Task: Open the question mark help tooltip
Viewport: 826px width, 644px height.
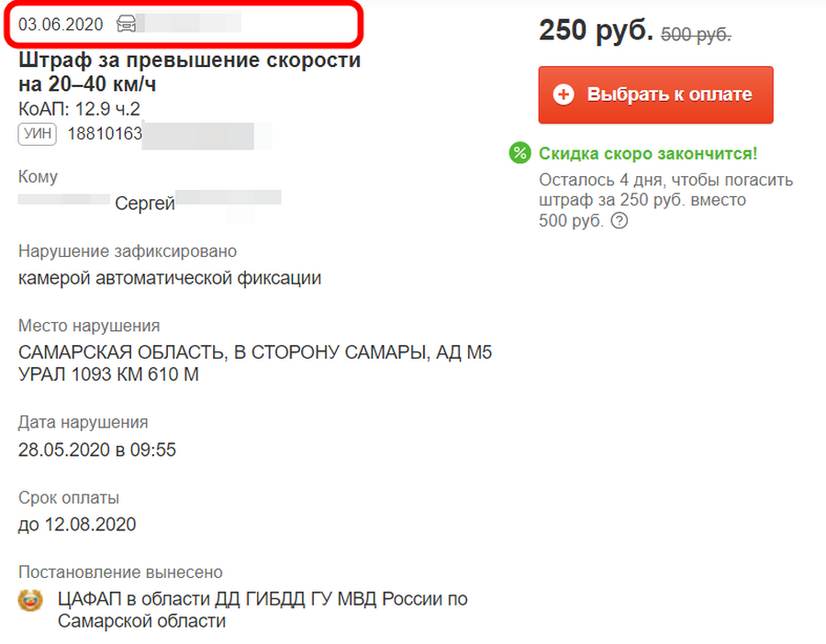Action: tap(619, 221)
